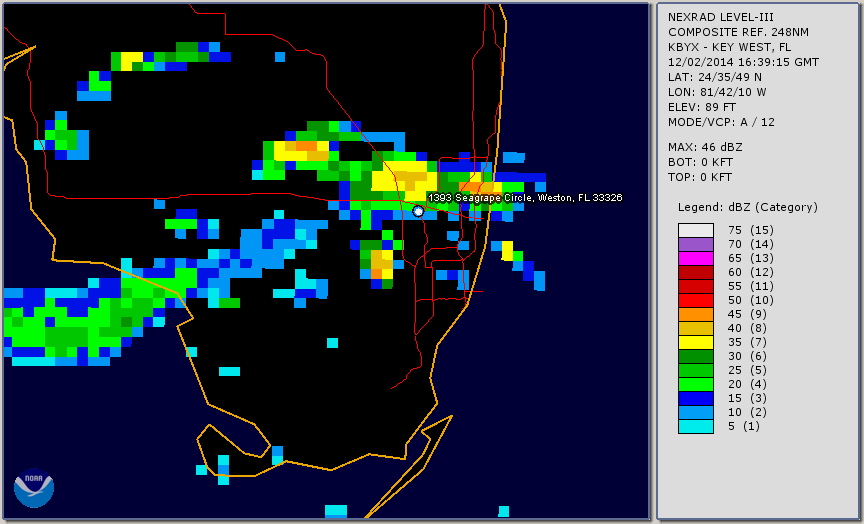Image resolution: width=864 pixels, height=524 pixels.
Task: Click the 40 (8) legend label
Action: (x=748, y=328)
